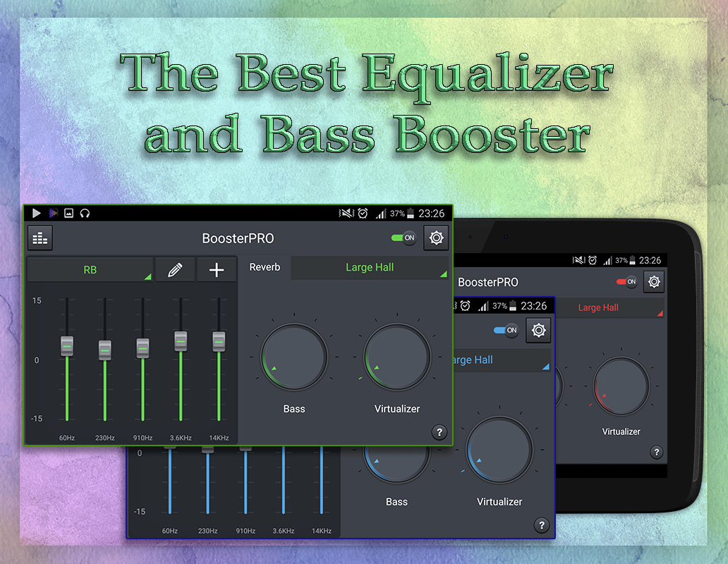Open help question mark in red tablet window
This screenshot has width=728, height=564.
click(x=656, y=452)
